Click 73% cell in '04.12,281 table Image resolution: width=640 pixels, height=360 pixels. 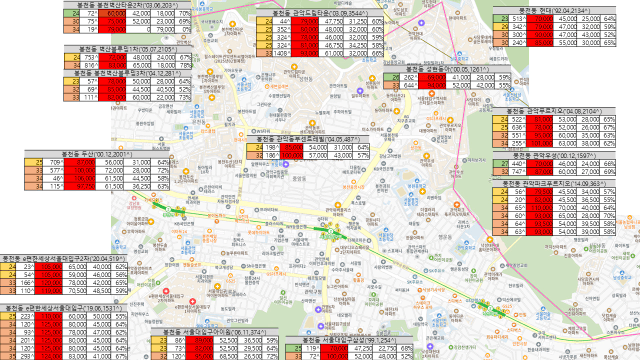pos(184,97)
